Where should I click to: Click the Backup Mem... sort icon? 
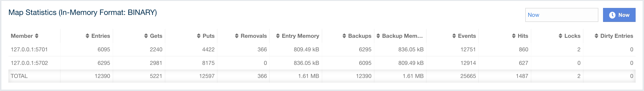coord(378,36)
